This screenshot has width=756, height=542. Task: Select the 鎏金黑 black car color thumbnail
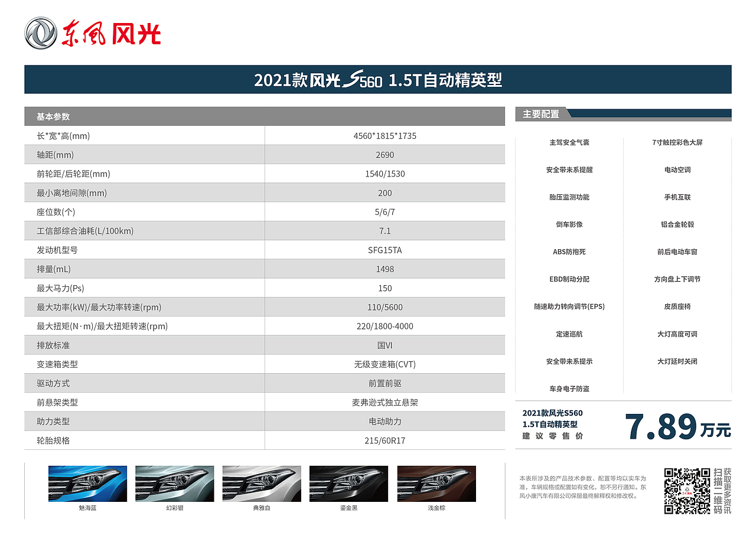point(348,484)
